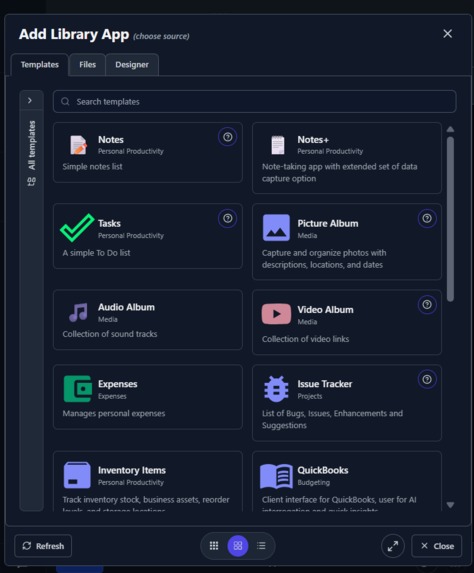Click 'A simple To Do list' text

[96, 253]
